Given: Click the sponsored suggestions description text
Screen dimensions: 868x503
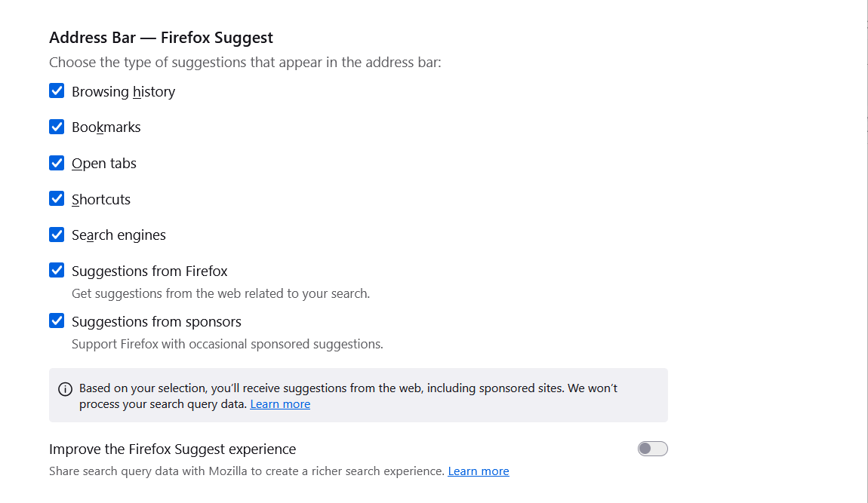Looking at the screenshot, I should click(226, 343).
